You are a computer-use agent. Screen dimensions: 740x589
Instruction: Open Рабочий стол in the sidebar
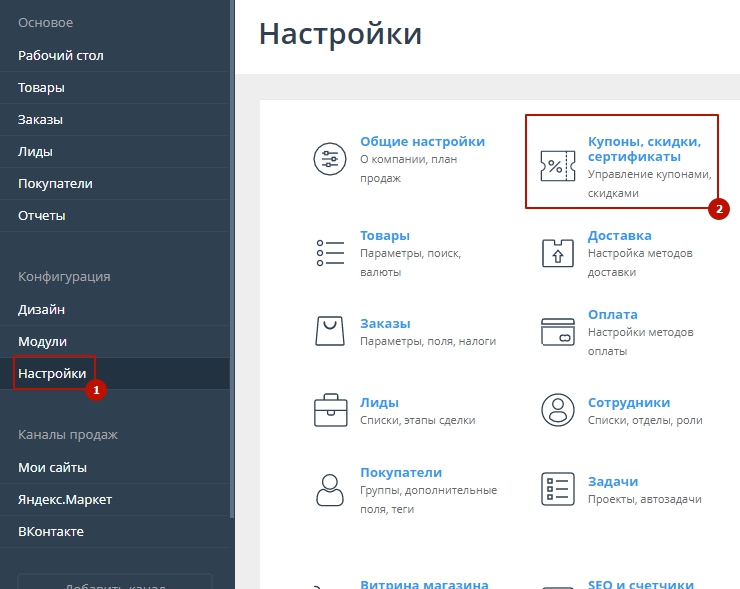click(x=61, y=56)
